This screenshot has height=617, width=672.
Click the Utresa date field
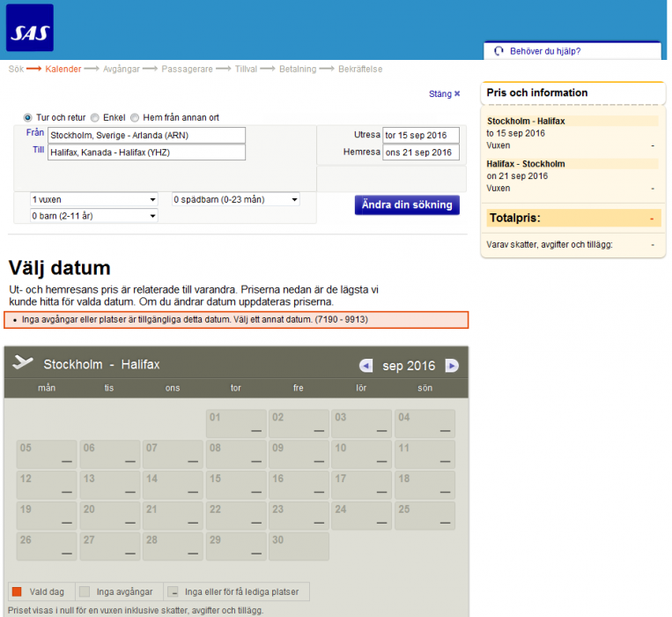(420, 135)
